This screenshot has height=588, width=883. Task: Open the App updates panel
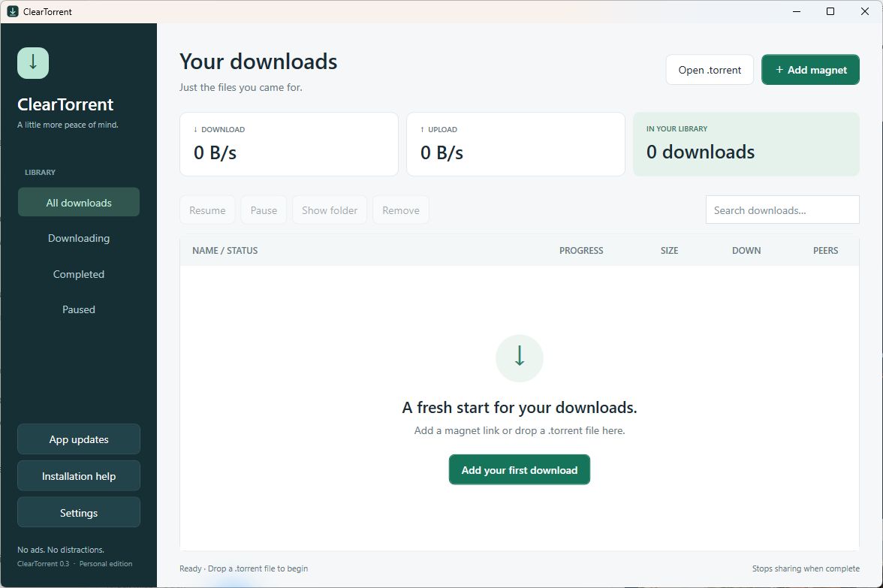click(x=79, y=439)
